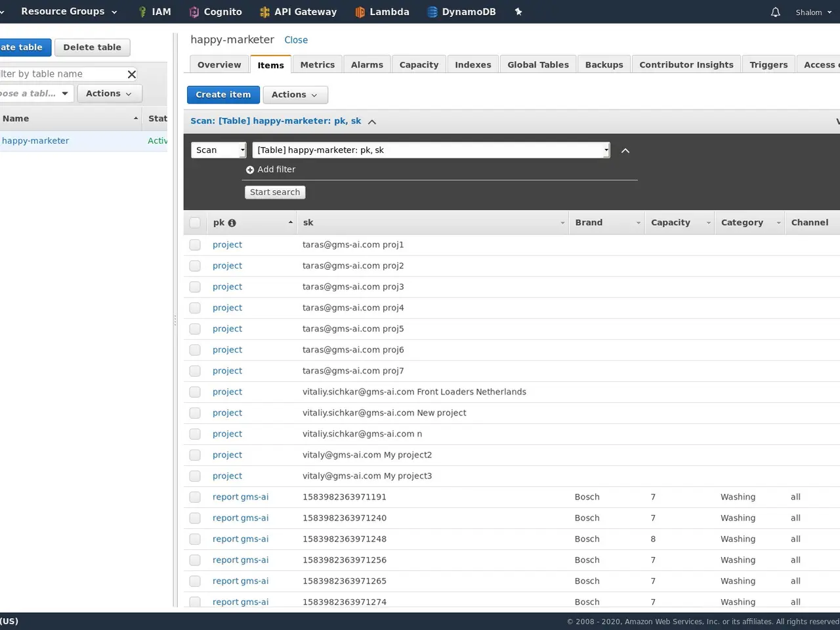This screenshot has width=840, height=630.
Task: Click the Add filter plus icon
Action: pyautogui.click(x=250, y=170)
